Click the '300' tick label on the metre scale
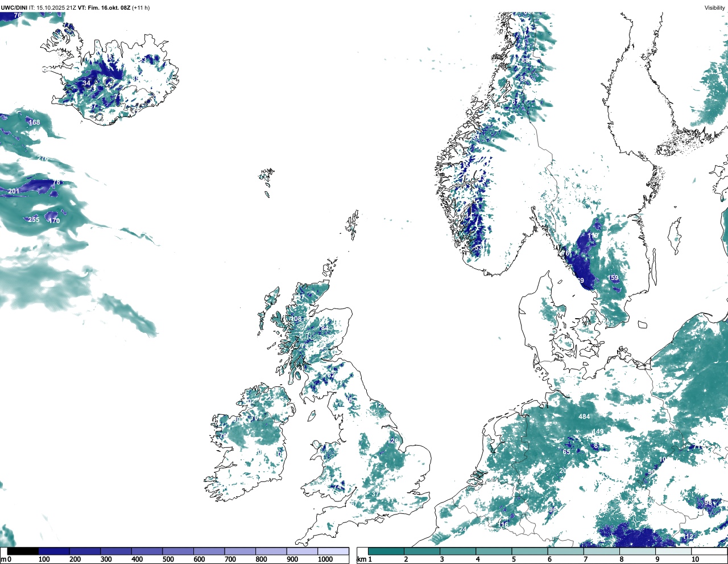This screenshot has width=728, height=564. pyautogui.click(x=106, y=559)
